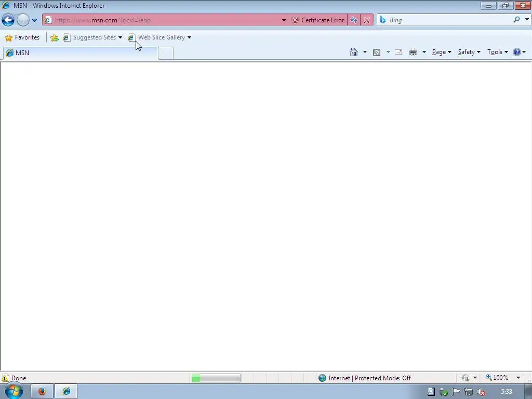The image size is (532, 399).
Task: Open the Favorites center
Action: pyautogui.click(x=22, y=37)
